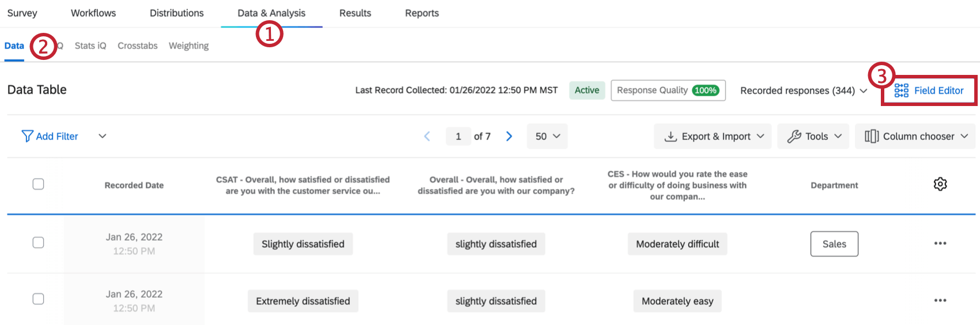Go to next page of responses

pos(509,136)
